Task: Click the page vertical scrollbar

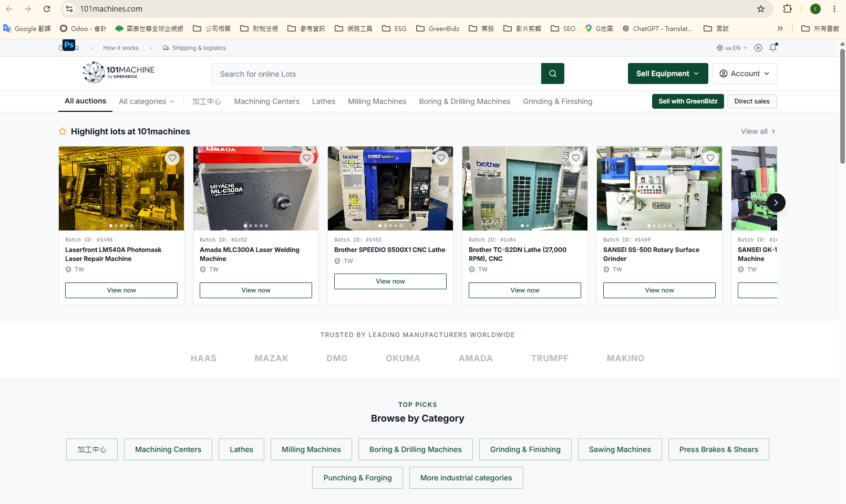Action: (x=842, y=107)
